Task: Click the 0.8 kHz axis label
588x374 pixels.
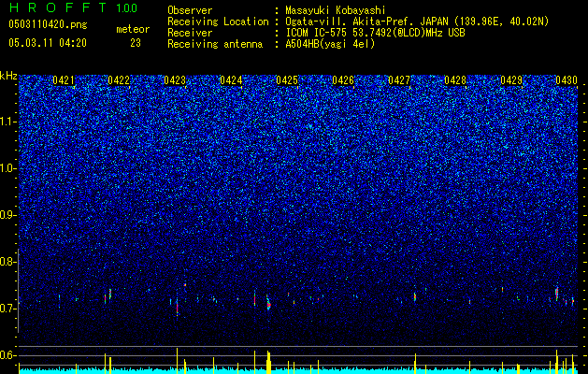Action: [x=8, y=262]
